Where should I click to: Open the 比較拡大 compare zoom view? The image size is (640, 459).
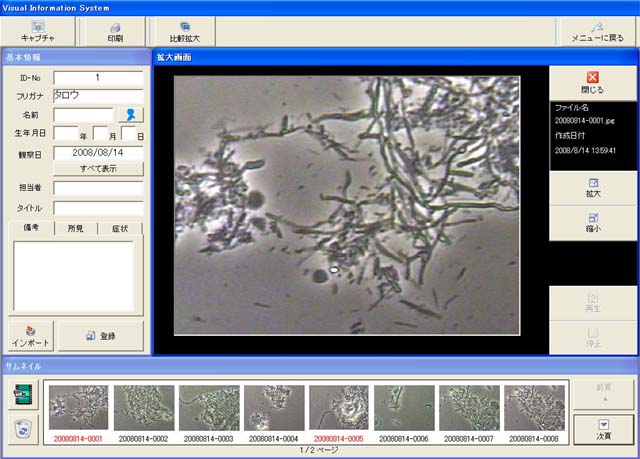(x=184, y=31)
